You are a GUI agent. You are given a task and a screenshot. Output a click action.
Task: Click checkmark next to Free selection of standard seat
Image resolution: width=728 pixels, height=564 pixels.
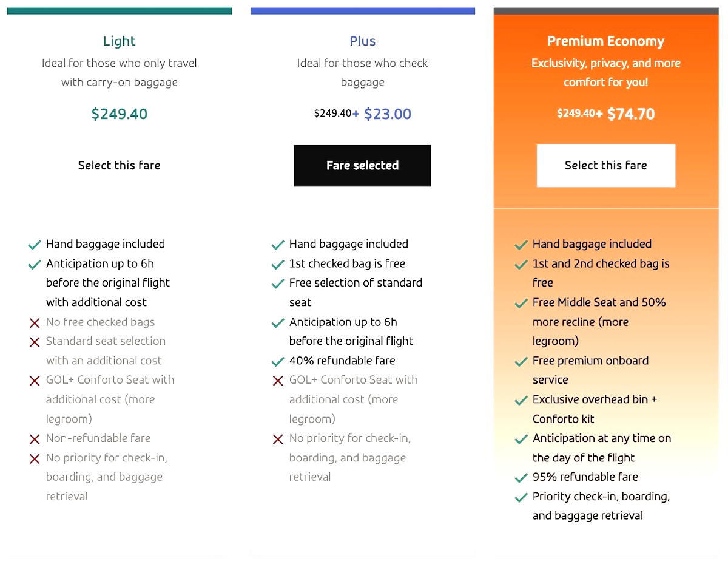click(278, 284)
